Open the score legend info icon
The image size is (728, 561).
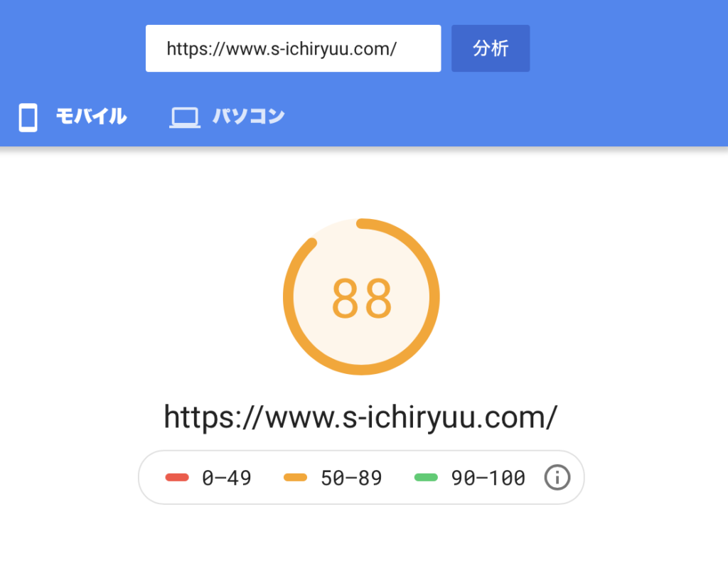557,477
